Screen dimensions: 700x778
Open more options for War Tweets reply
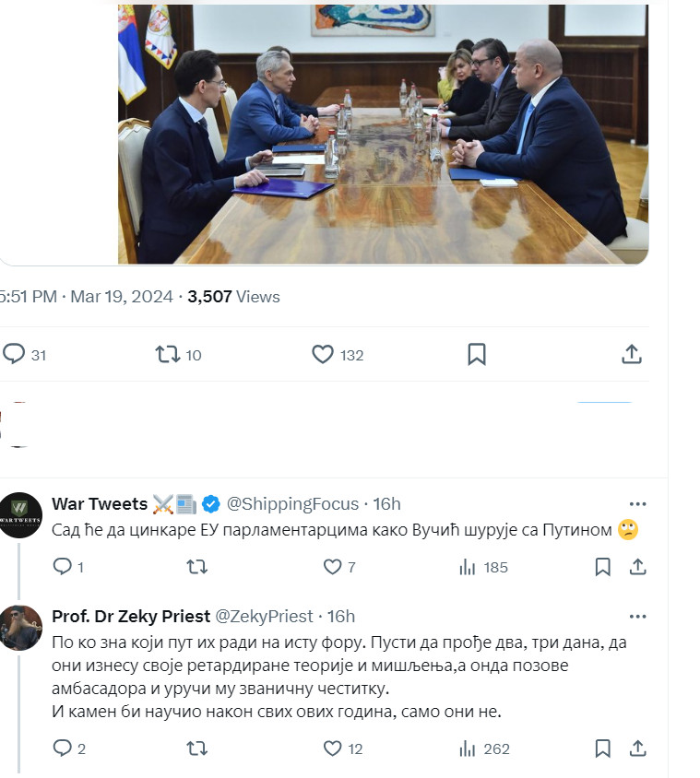(x=637, y=504)
